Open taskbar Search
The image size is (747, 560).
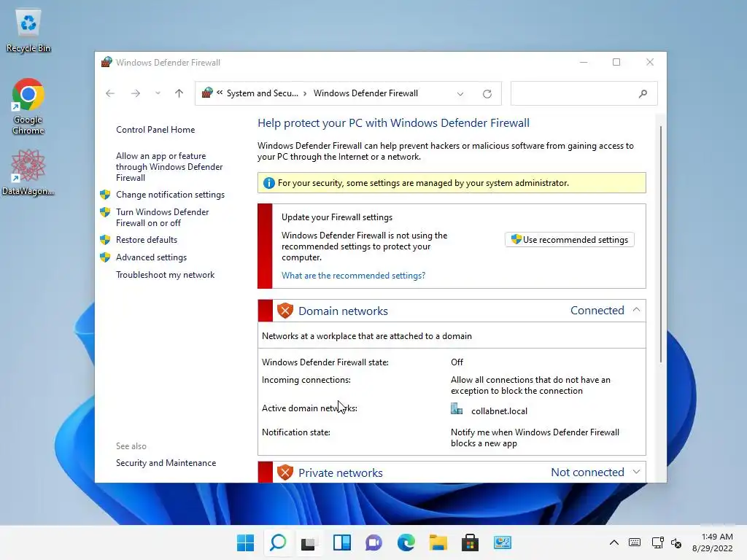(x=278, y=542)
